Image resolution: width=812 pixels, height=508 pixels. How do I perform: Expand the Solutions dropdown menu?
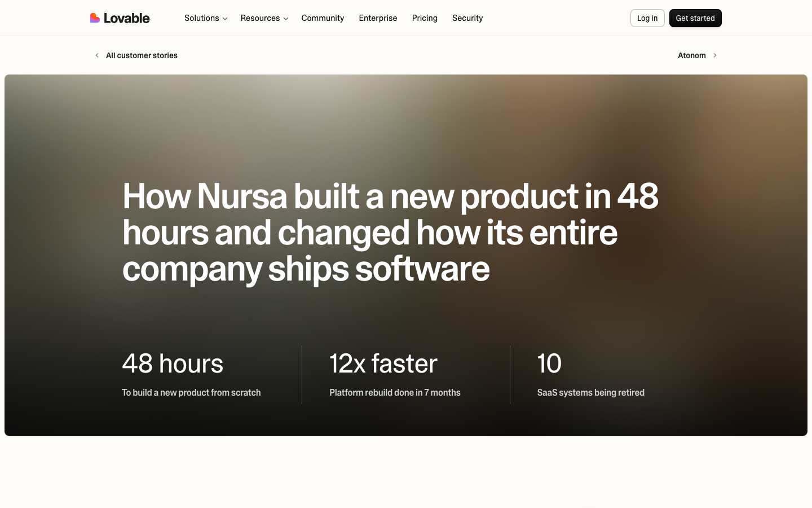click(x=206, y=18)
